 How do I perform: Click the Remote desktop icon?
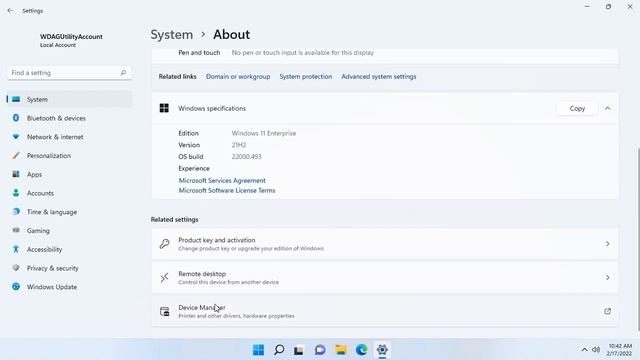pyautogui.click(x=164, y=278)
